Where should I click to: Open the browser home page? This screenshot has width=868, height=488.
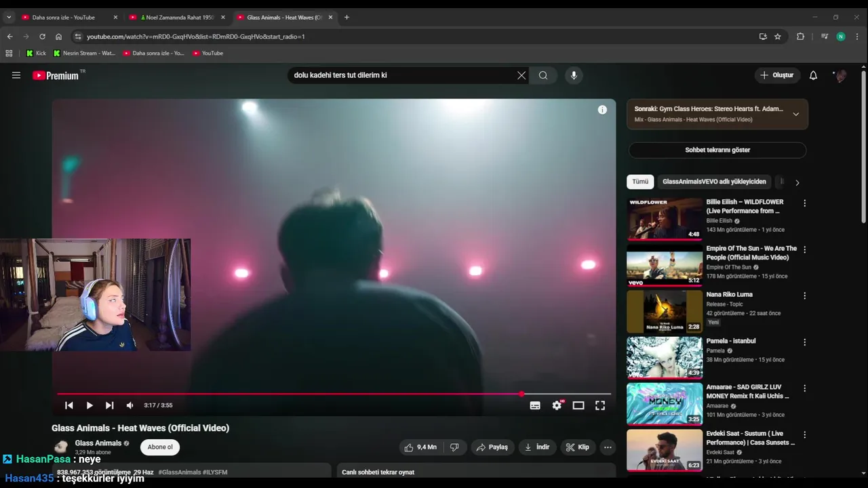click(58, 37)
